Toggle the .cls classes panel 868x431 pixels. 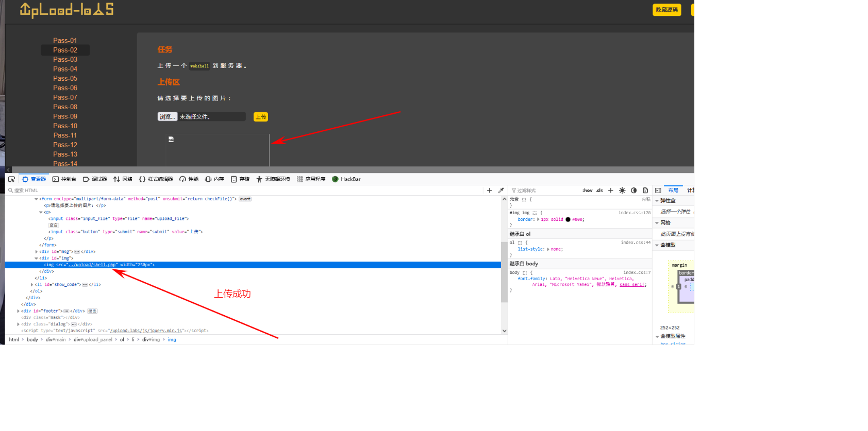pos(599,191)
